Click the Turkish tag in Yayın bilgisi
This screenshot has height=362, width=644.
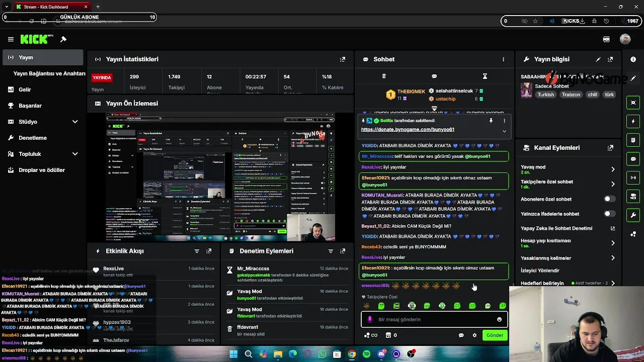(x=545, y=95)
